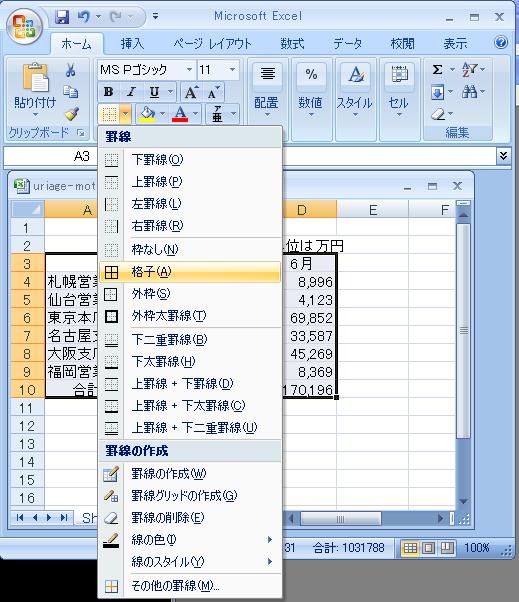Expand the formula bar chevron
The height and width of the screenshot is (602, 519).
point(503,155)
